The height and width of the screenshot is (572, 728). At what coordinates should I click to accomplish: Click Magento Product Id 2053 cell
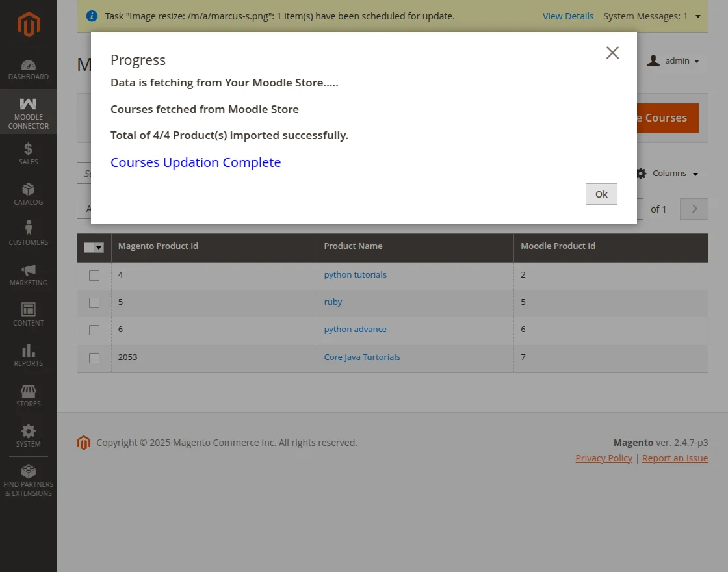click(x=214, y=357)
